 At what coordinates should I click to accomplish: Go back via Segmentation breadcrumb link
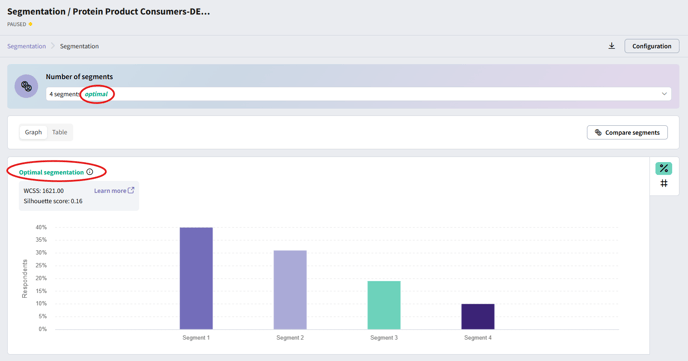click(x=26, y=46)
